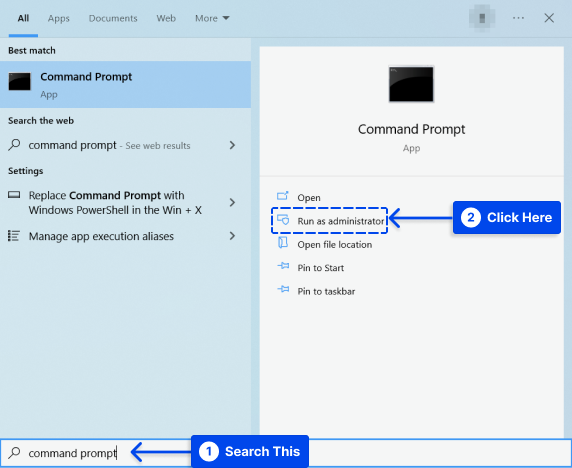Click the Run as administrator shield icon
This screenshot has height=468, width=572.
283,220
